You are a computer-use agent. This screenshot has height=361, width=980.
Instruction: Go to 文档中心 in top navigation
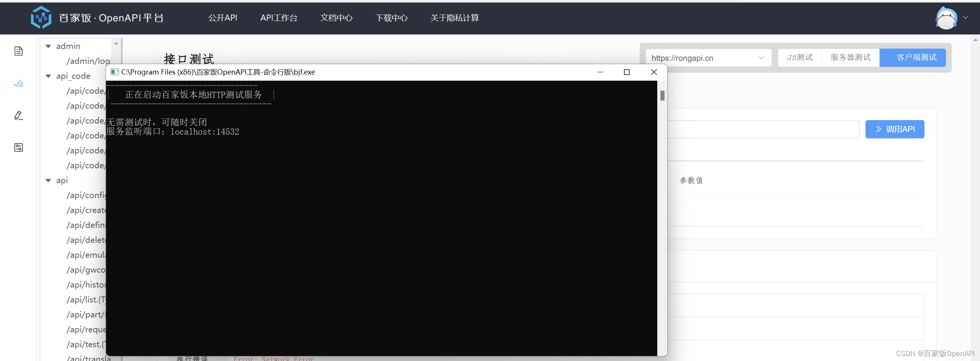pyautogui.click(x=336, y=18)
